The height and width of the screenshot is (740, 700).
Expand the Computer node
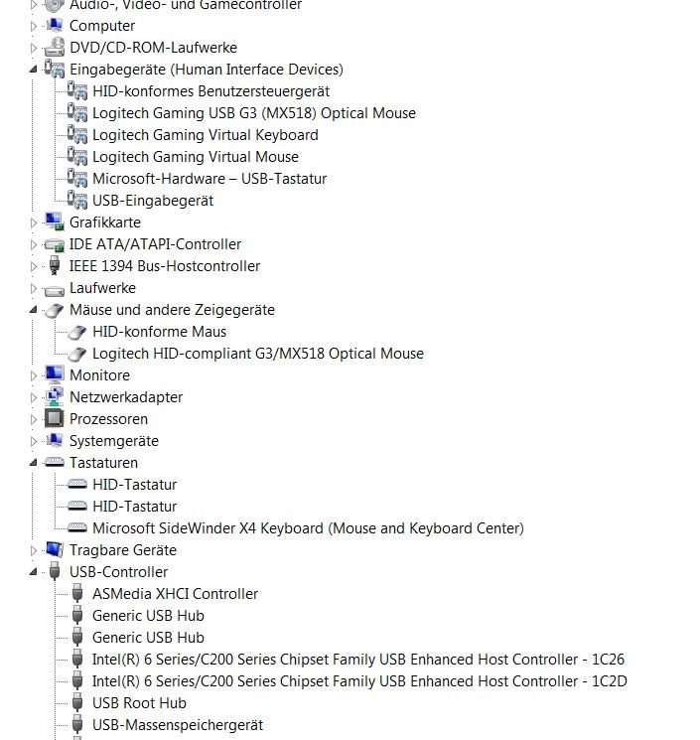33,26
